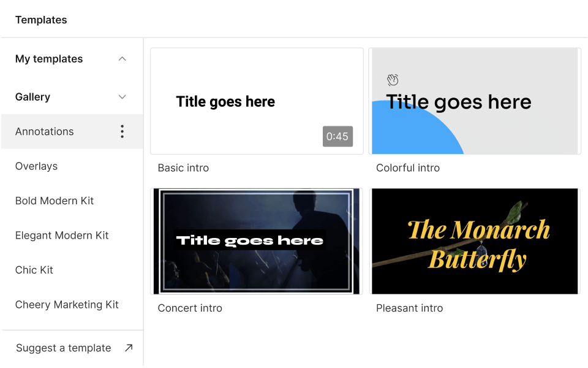
Task: Select the Basic intro template
Action: (x=256, y=101)
